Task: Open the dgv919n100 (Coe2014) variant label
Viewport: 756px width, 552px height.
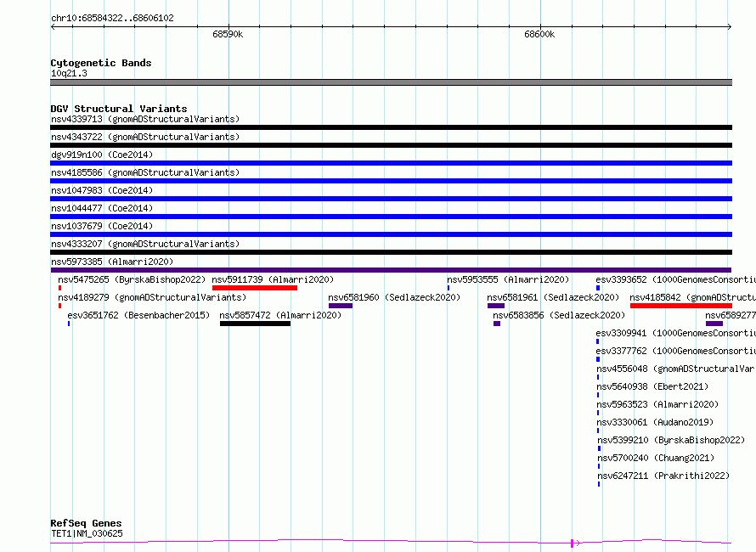Action: (x=102, y=155)
